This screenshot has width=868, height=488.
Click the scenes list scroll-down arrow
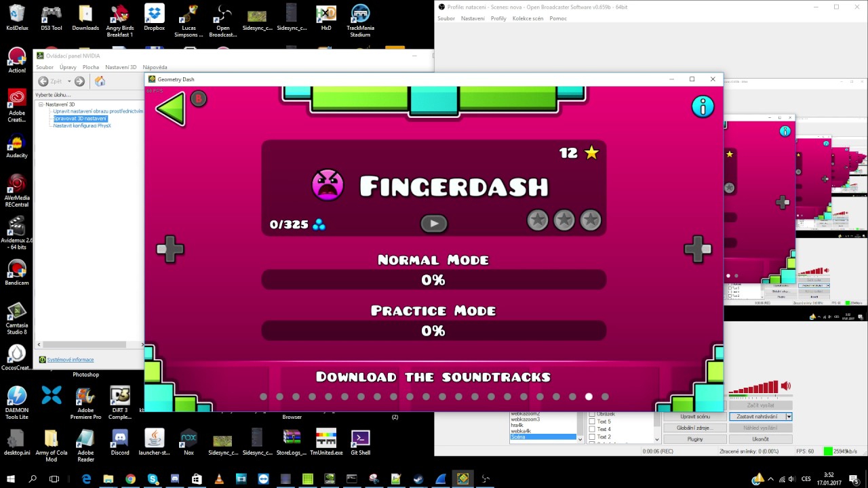(580, 439)
